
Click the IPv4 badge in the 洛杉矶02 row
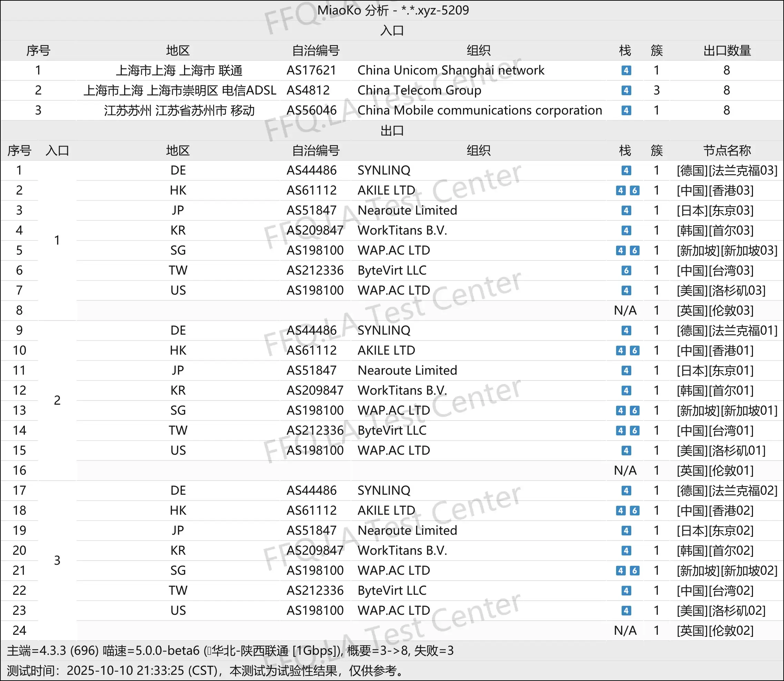click(626, 611)
